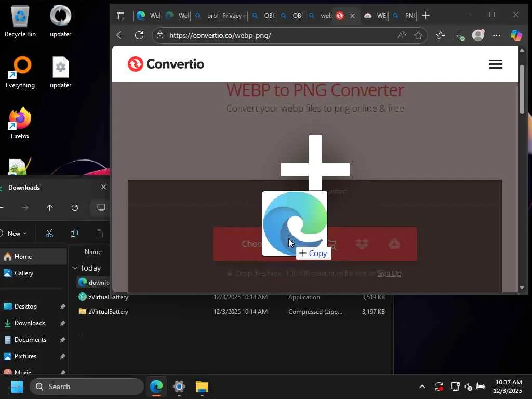Screen dimensions: 532x399
Task: Open the updater icon with circular arrows
Action: tap(60, 21)
